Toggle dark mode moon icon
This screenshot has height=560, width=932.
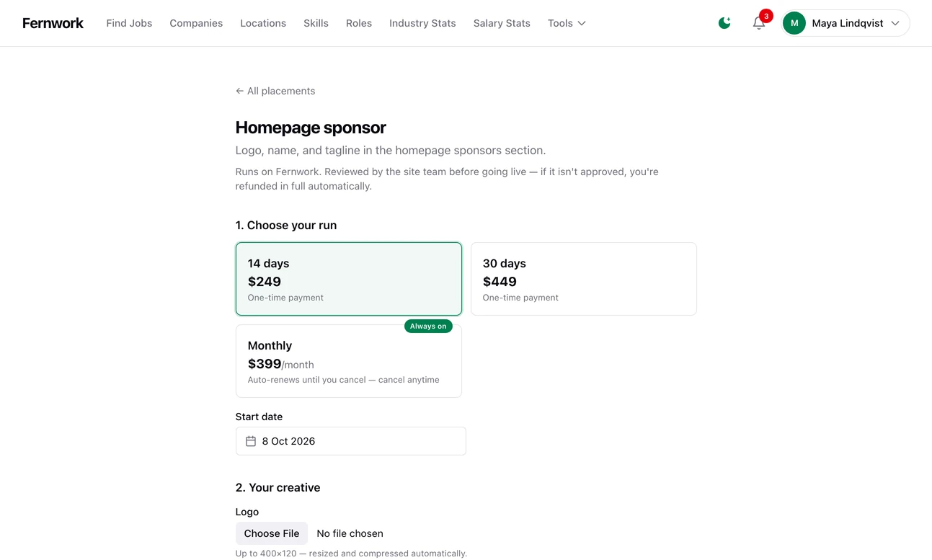click(x=724, y=23)
